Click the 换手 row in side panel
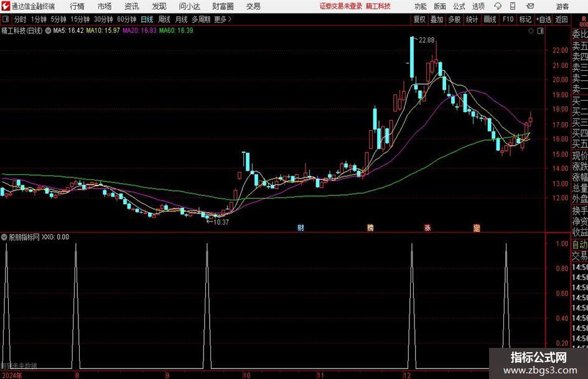The image size is (588, 379). click(x=580, y=211)
